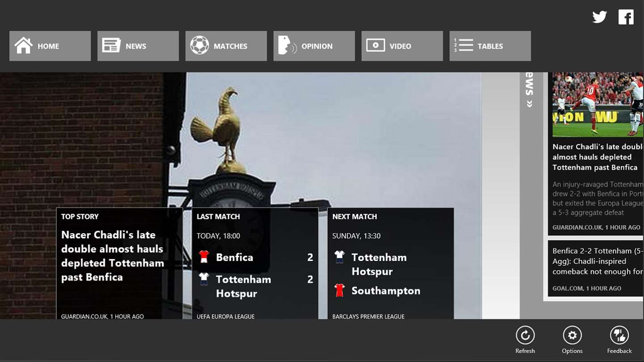Click 'BARCLAYS PREMIER LEAGUE' label
Viewport: 644px width, 362px height.
(x=369, y=316)
